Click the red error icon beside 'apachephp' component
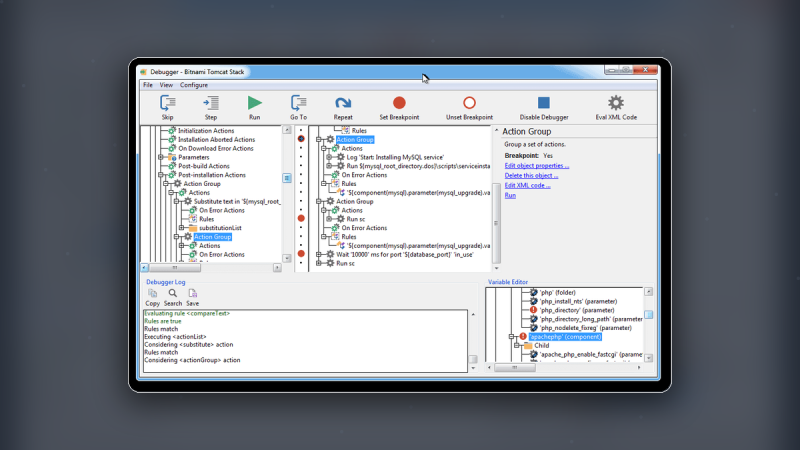Viewport: 800px width, 450px height. click(x=523, y=337)
